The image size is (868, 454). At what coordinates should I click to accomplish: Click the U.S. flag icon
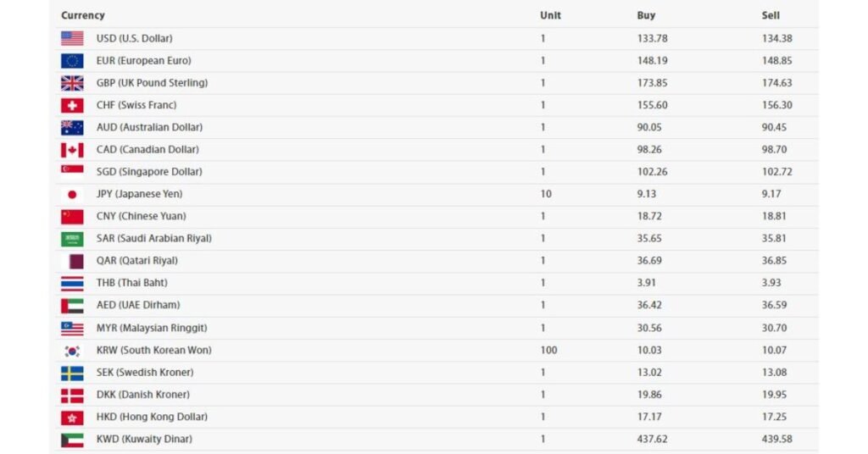72,38
